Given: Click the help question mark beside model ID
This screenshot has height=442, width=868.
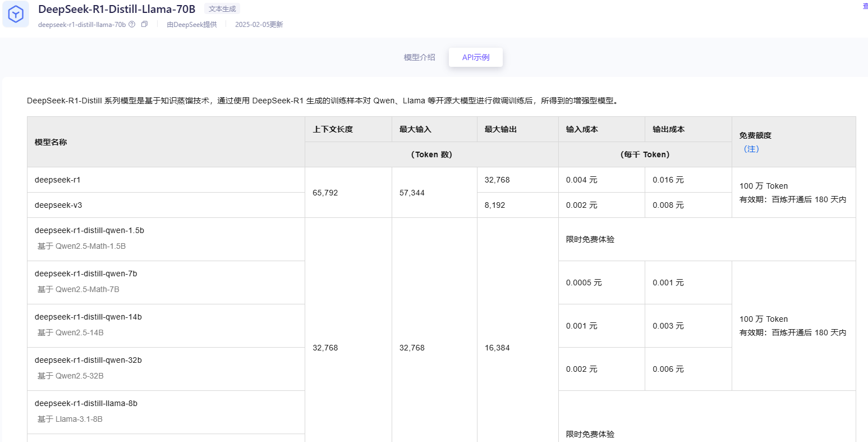Looking at the screenshot, I should [132, 24].
